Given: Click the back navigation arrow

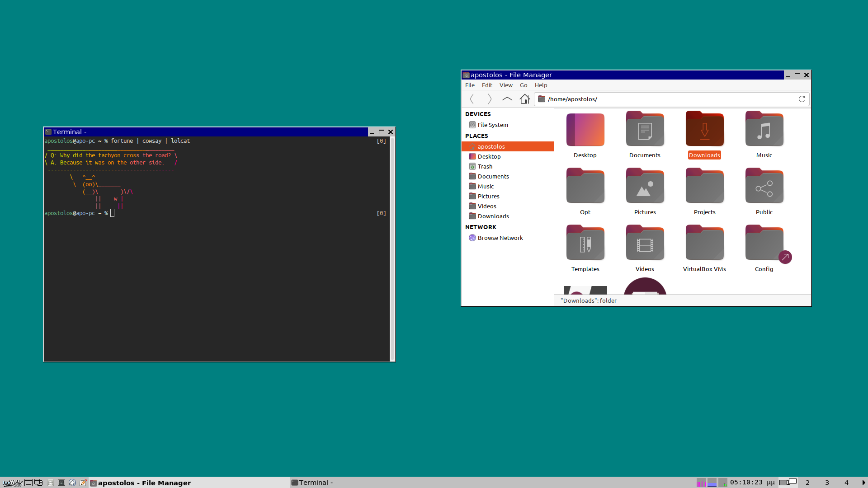Looking at the screenshot, I should [472, 99].
